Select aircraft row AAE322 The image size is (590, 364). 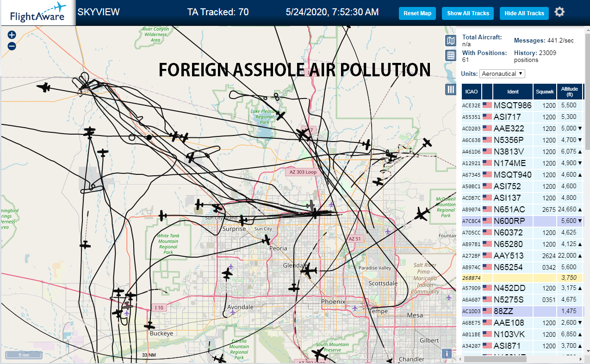[523, 129]
